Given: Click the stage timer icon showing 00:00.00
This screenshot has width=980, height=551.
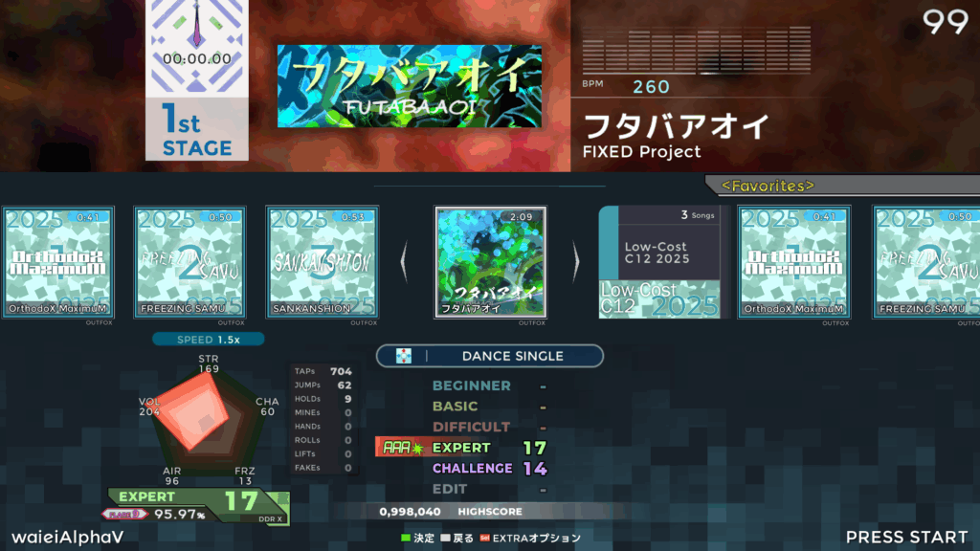Looking at the screenshot, I should [x=197, y=49].
